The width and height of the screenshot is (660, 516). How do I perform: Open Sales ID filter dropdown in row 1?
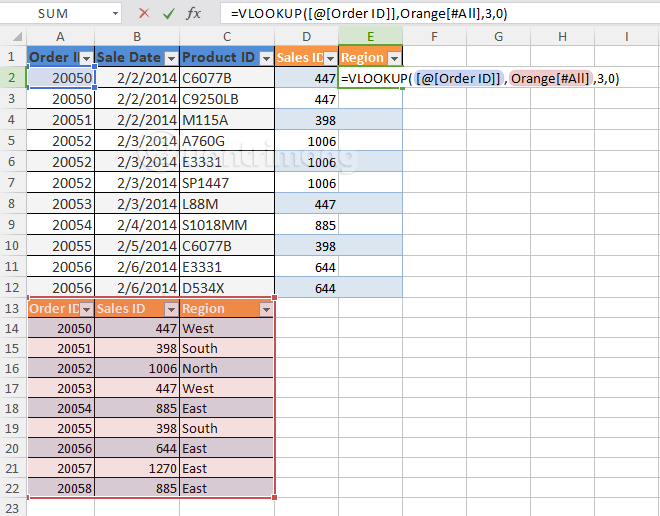click(x=330, y=58)
